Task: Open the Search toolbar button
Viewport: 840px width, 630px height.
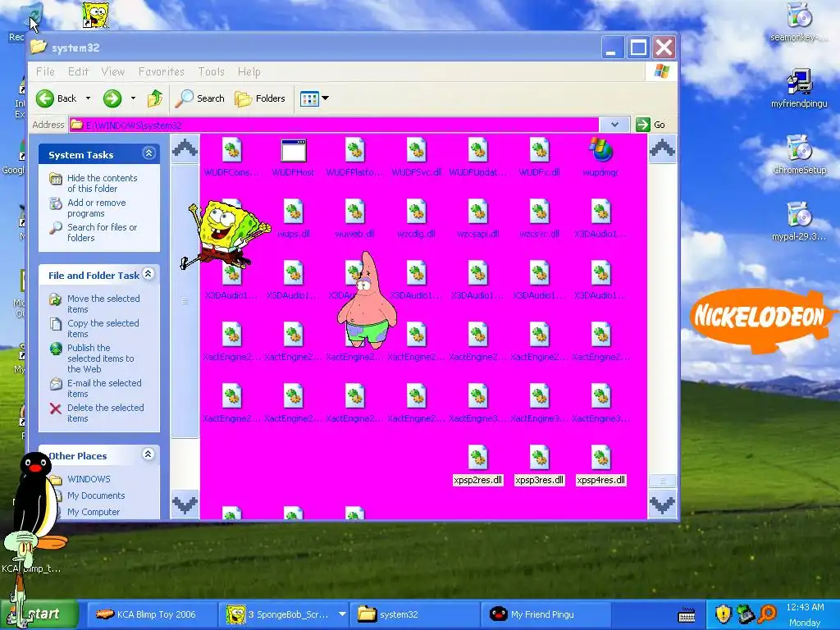Action: (202, 98)
